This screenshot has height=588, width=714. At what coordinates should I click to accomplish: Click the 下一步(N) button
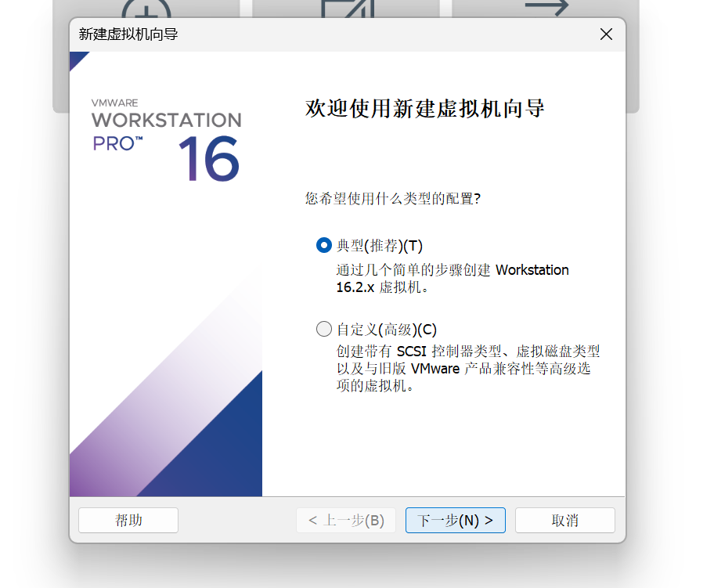pos(456,520)
